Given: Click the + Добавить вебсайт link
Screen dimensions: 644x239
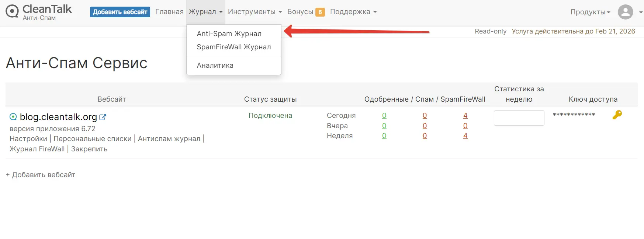Looking at the screenshot, I should 41,175.
